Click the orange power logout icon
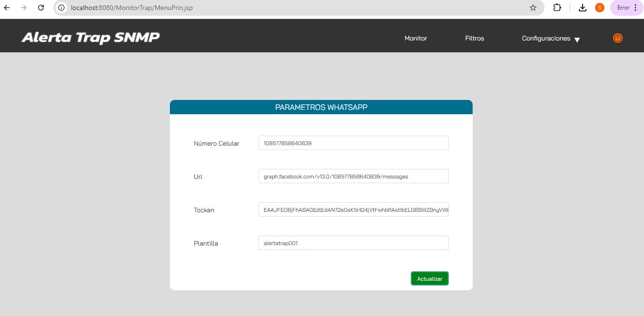 point(617,38)
